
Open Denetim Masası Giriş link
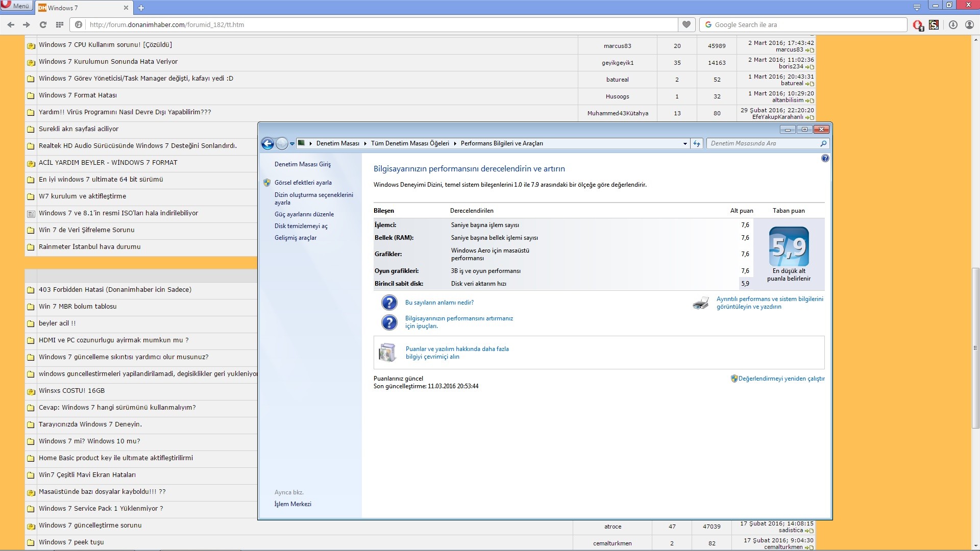303,164
